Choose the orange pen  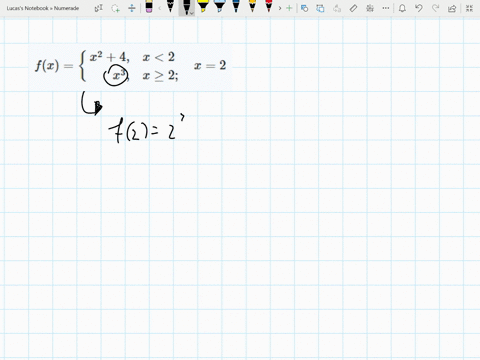click(x=252, y=6)
